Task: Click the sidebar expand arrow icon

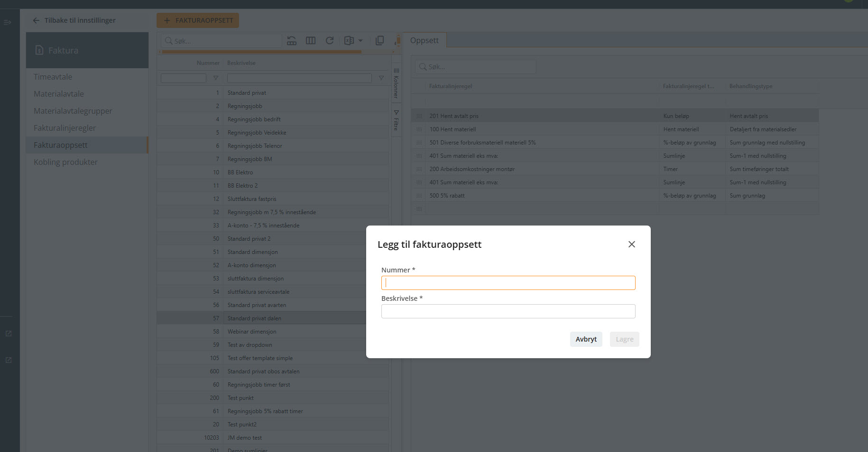Action: click(x=8, y=22)
